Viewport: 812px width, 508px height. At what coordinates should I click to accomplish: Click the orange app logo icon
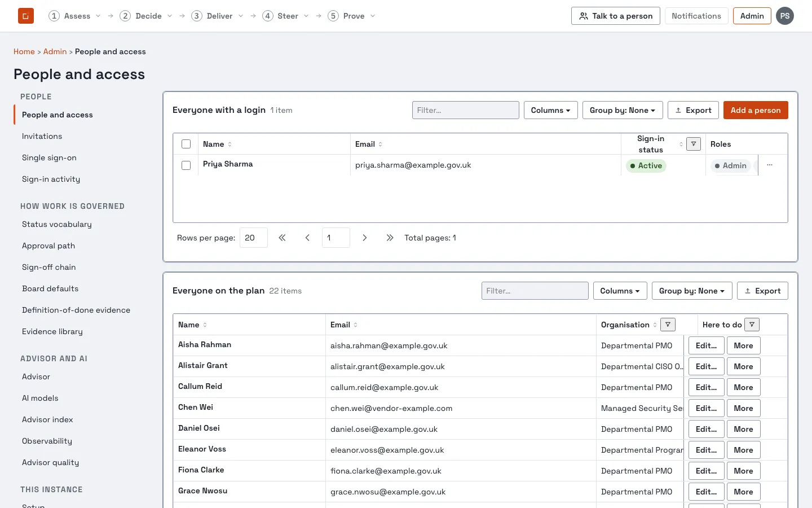click(x=26, y=16)
